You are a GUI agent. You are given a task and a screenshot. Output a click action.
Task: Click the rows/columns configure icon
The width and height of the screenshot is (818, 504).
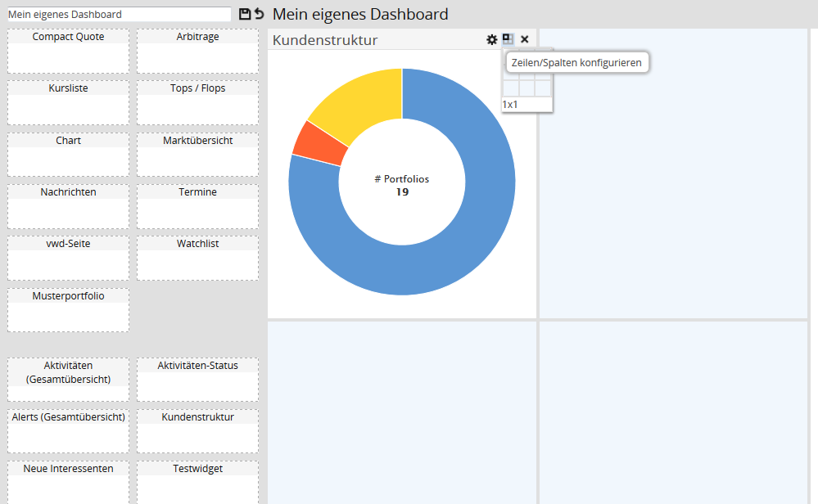(x=508, y=39)
